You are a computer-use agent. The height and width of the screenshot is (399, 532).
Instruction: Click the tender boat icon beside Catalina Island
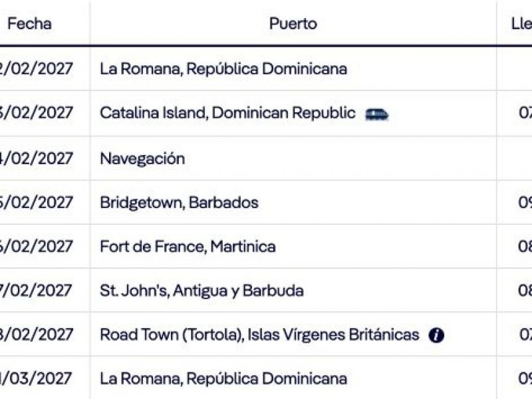click(x=376, y=114)
